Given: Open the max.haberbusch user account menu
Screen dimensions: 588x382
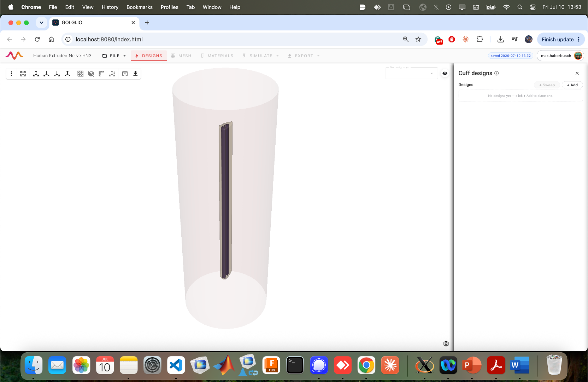Looking at the screenshot, I should point(560,56).
